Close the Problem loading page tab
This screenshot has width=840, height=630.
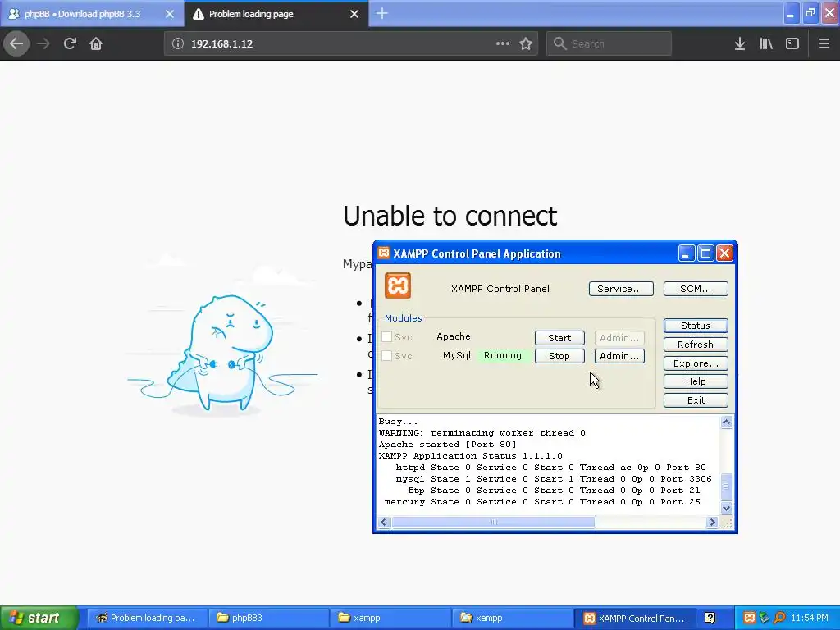[354, 14]
